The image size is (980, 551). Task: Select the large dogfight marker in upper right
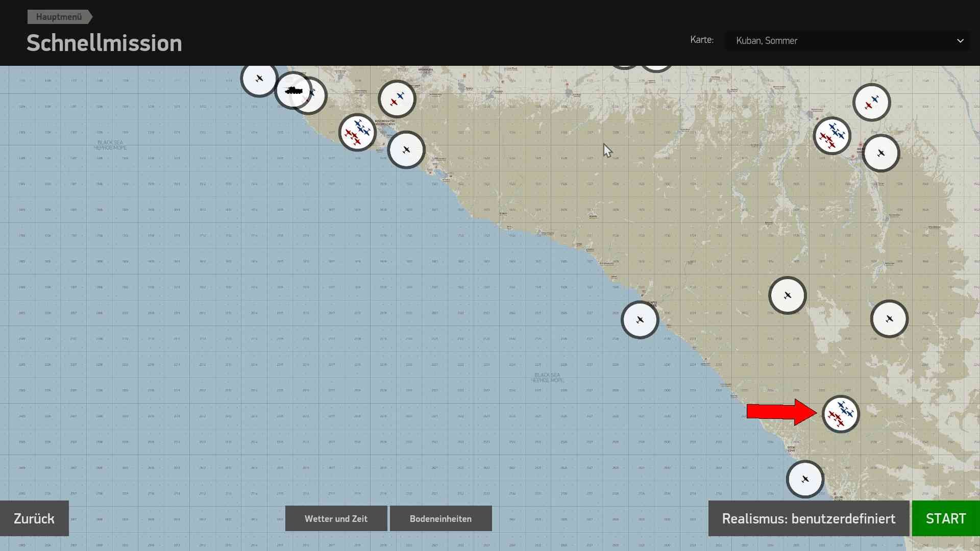click(832, 136)
